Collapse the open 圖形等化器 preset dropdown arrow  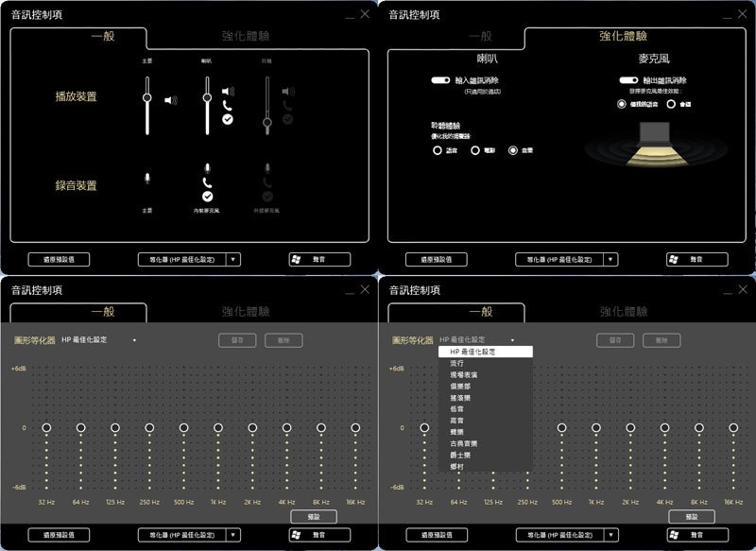(x=512, y=340)
